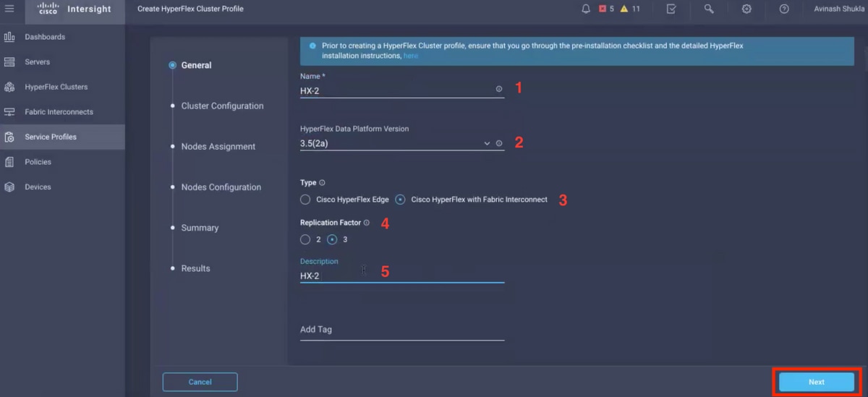This screenshot has height=397, width=868.
Task: Click the Devices sidebar icon
Action: point(9,187)
